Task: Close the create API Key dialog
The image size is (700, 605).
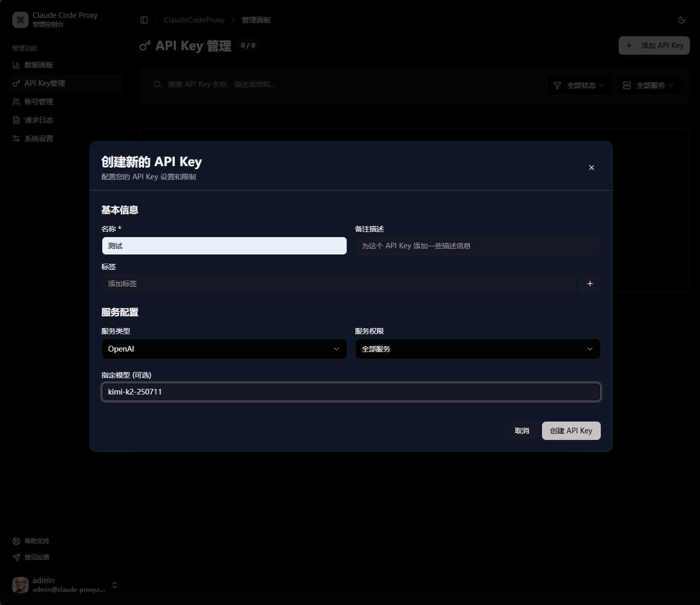Action: click(592, 168)
